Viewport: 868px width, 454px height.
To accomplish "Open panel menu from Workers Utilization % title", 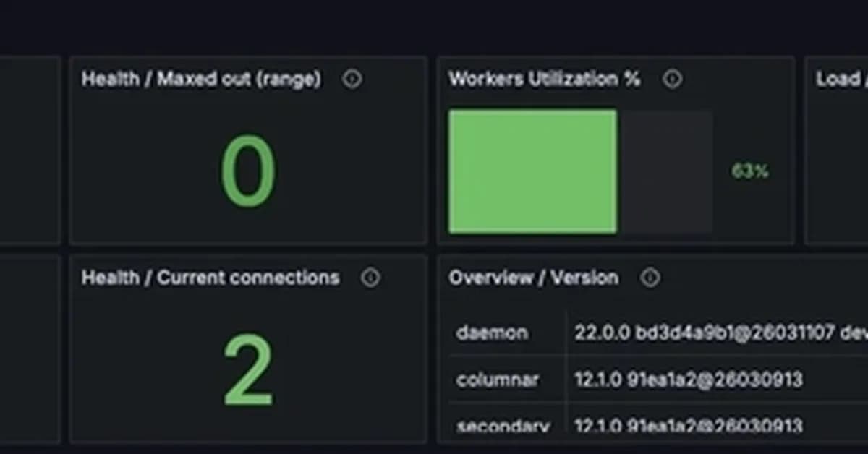I will point(544,80).
